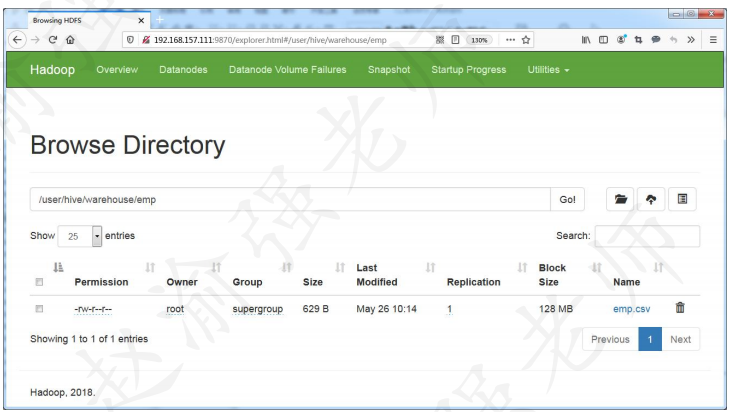This screenshot has width=733, height=412.
Task: Delete emp.csv with trash icon
Action: coord(680,307)
